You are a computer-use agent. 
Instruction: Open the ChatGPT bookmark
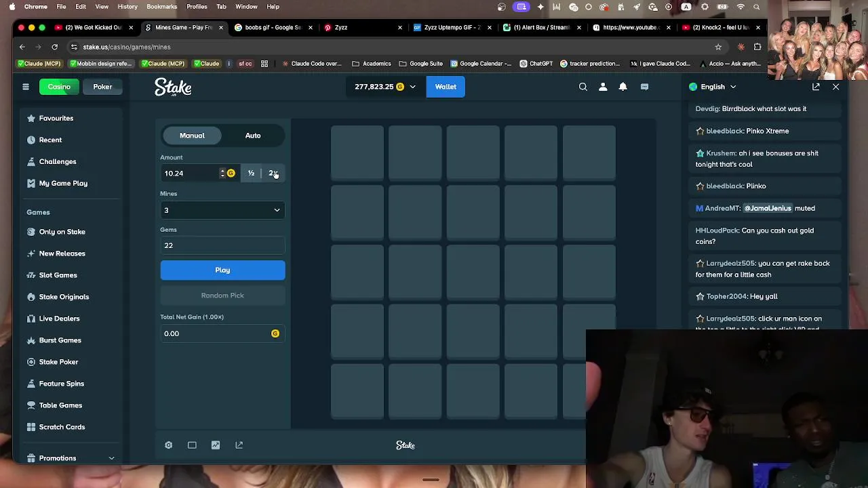[536, 64]
